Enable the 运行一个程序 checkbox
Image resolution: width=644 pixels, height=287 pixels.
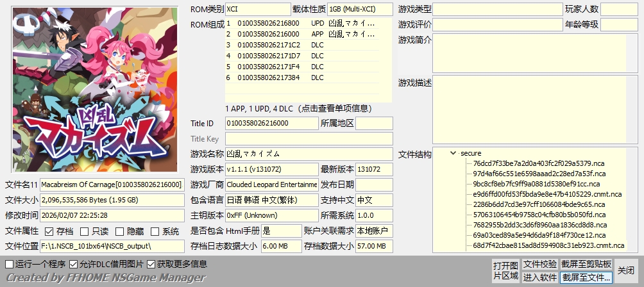point(9,264)
